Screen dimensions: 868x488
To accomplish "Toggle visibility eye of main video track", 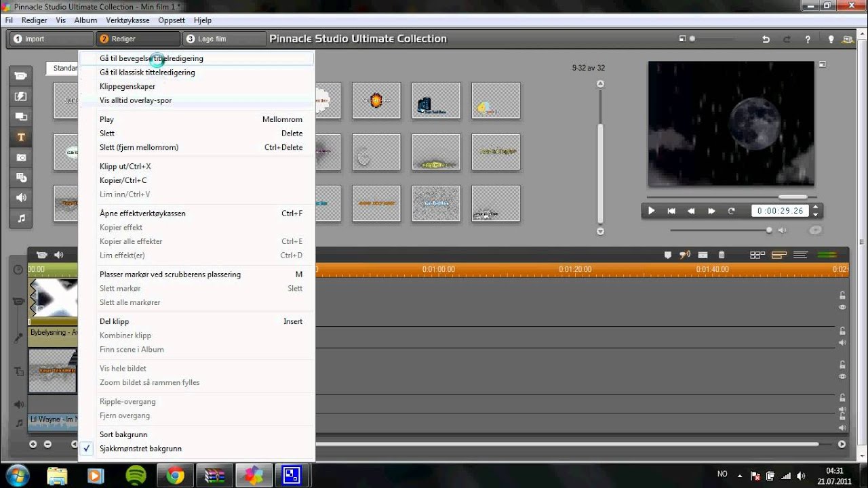I will point(842,307).
